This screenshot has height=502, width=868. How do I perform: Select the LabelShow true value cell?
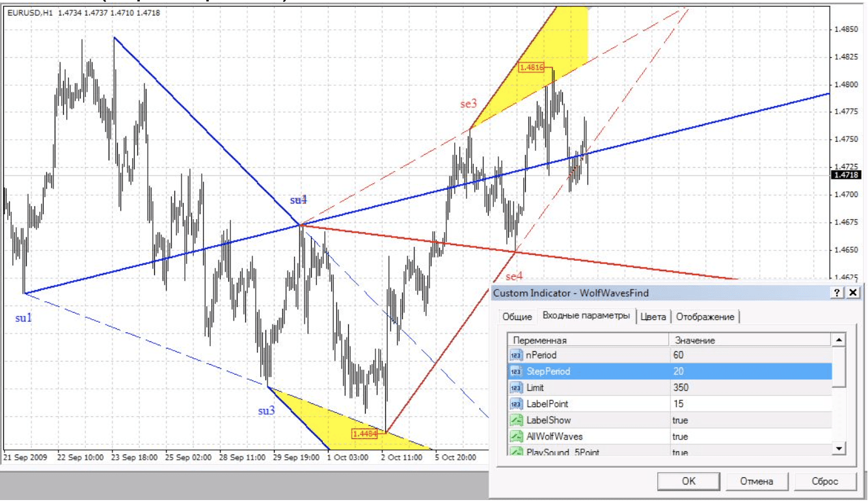click(x=750, y=420)
